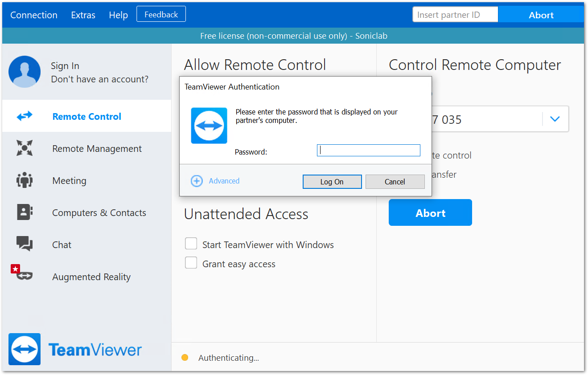This screenshot has width=588, height=375.
Task: Open Computers & Contacts address book icon
Action: pos(25,212)
